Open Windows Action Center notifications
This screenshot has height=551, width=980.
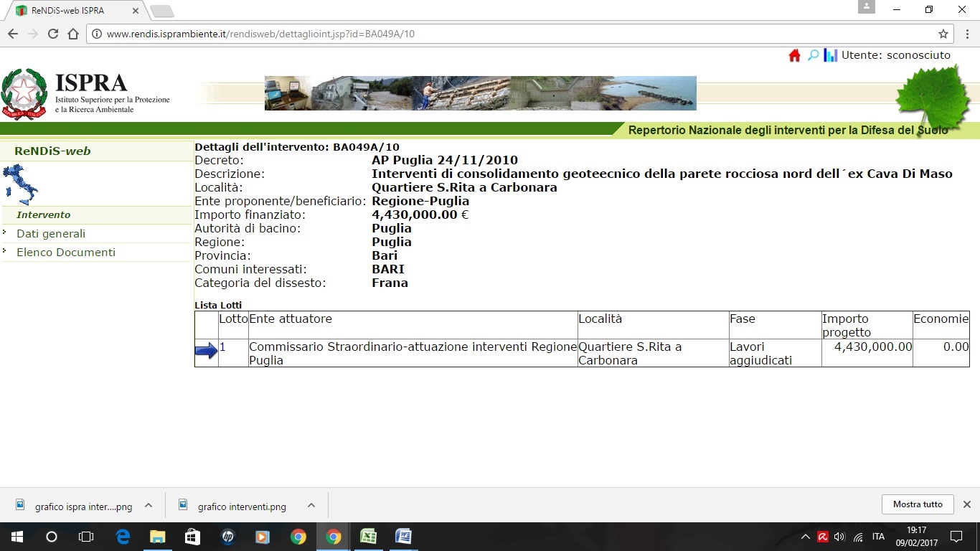[x=956, y=537]
